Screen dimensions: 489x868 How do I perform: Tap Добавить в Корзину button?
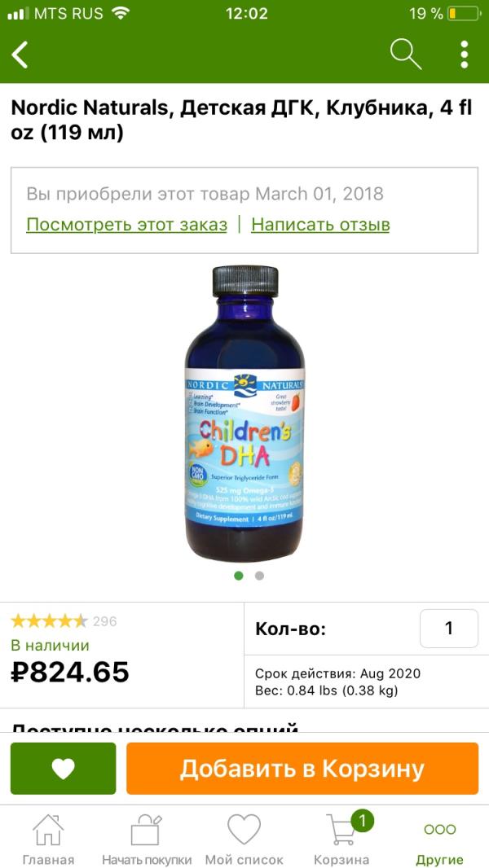tap(302, 769)
